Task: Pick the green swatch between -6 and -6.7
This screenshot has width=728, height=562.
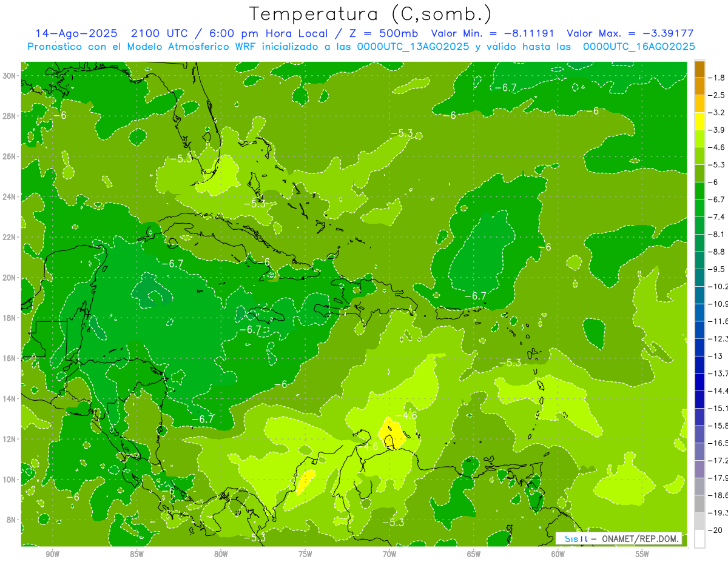Action: [699, 191]
